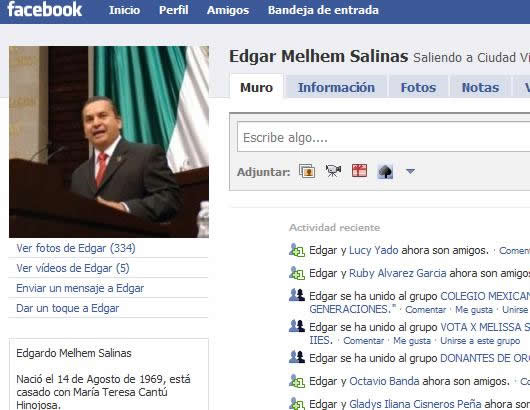This screenshot has height=410, width=530.
Task: Open Amigos in the top navigation
Action: (x=228, y=10)
